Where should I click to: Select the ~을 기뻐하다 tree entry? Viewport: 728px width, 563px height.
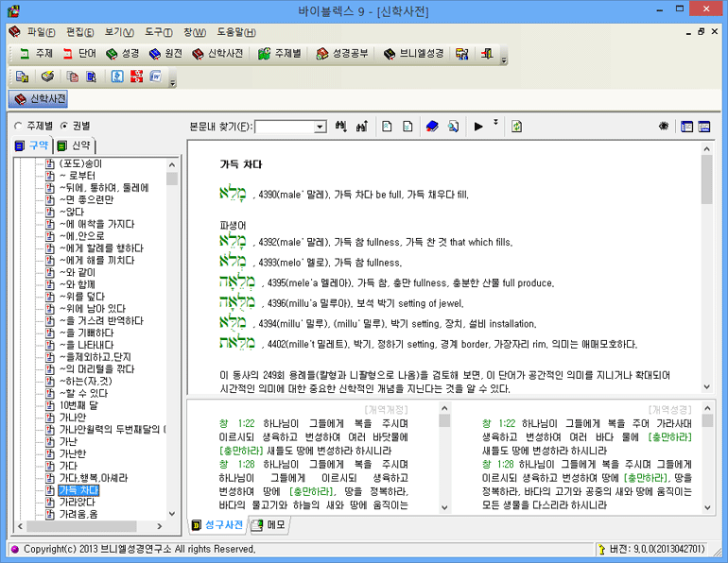click(x=86, y=333)
